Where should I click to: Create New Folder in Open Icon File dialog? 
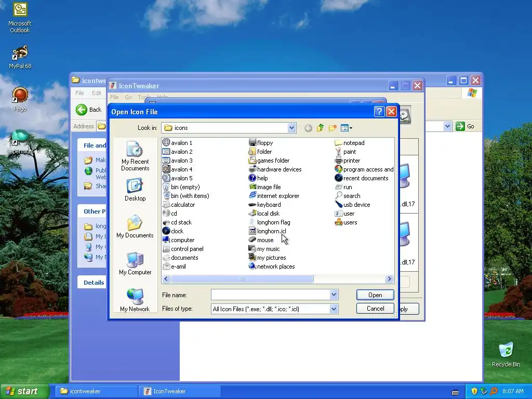[332, 128]
